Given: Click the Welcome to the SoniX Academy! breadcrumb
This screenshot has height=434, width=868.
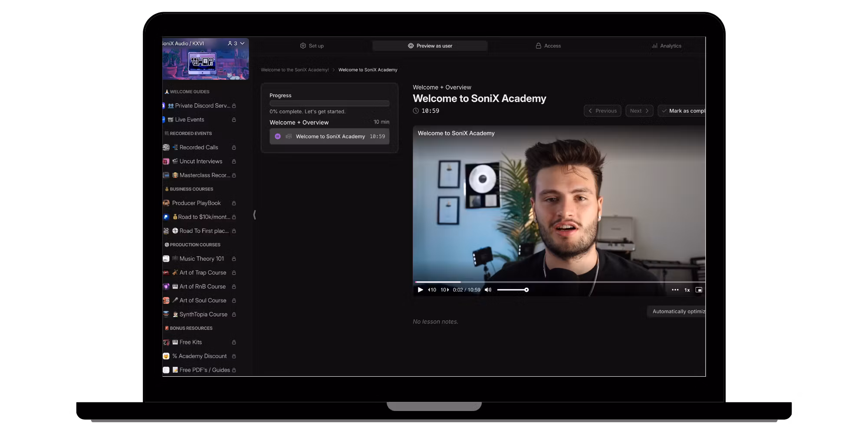Looking at the screenshot, I should tap(295, 70).
